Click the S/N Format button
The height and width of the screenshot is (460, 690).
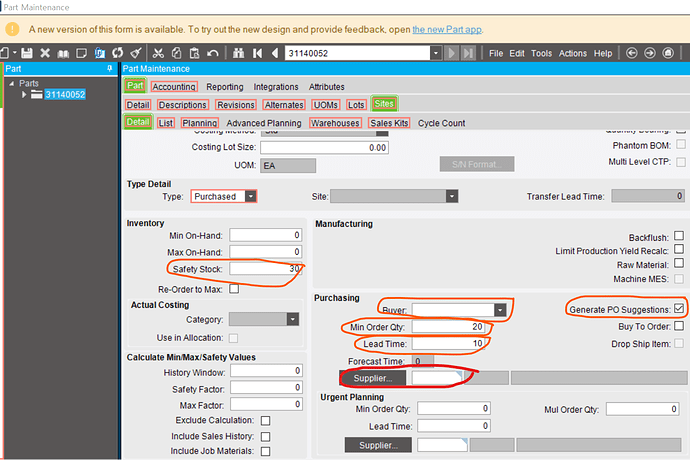477,164
